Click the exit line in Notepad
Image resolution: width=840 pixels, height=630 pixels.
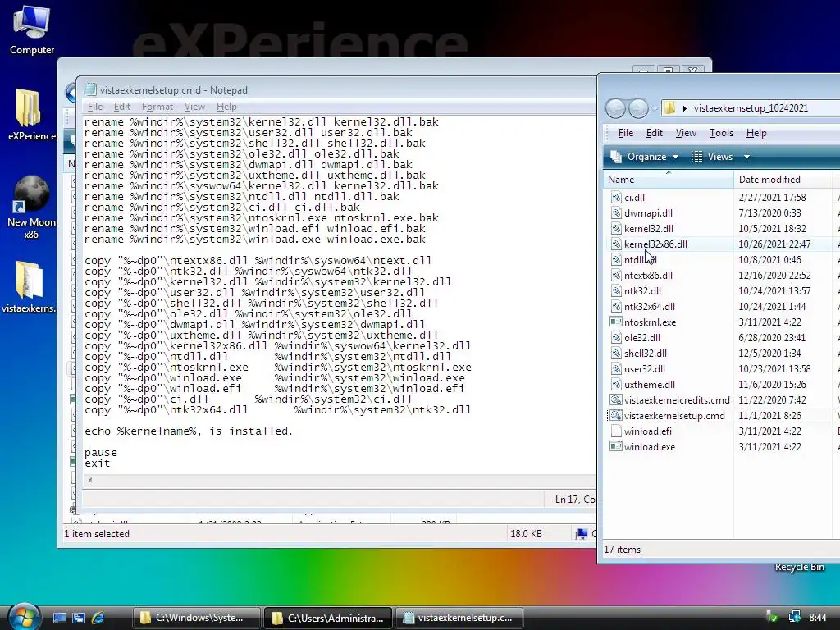97,463
